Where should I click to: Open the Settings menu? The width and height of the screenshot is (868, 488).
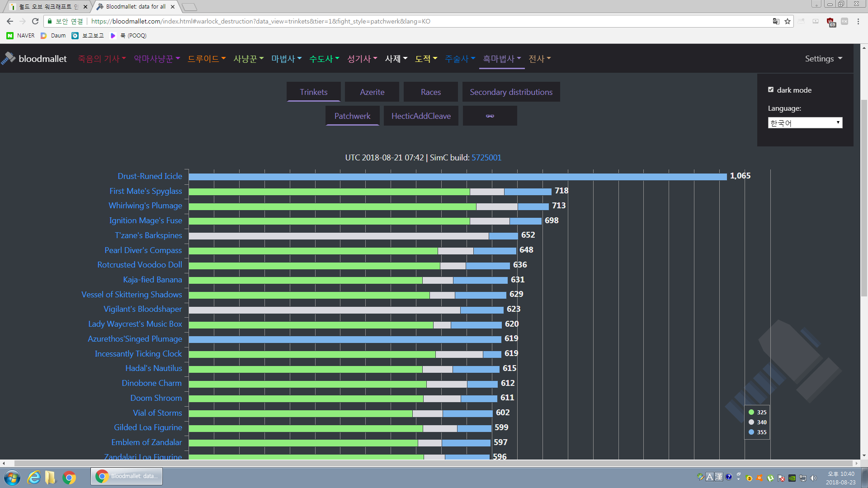[824, 58]
